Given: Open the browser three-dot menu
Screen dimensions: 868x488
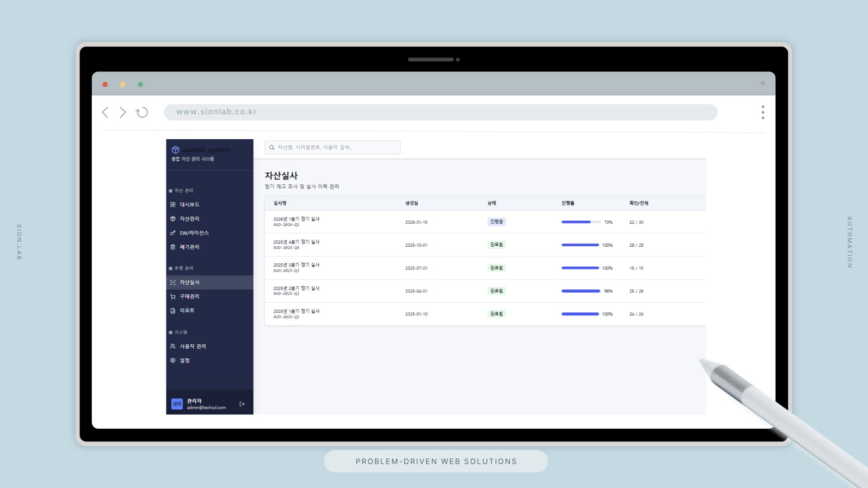Looking at the screenshot, I should [x=763, y=113].
